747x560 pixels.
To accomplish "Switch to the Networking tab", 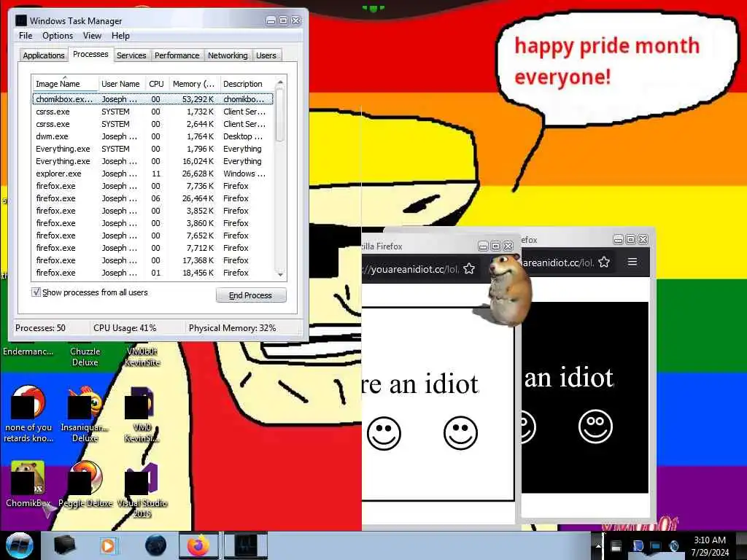I will (228, 55).
